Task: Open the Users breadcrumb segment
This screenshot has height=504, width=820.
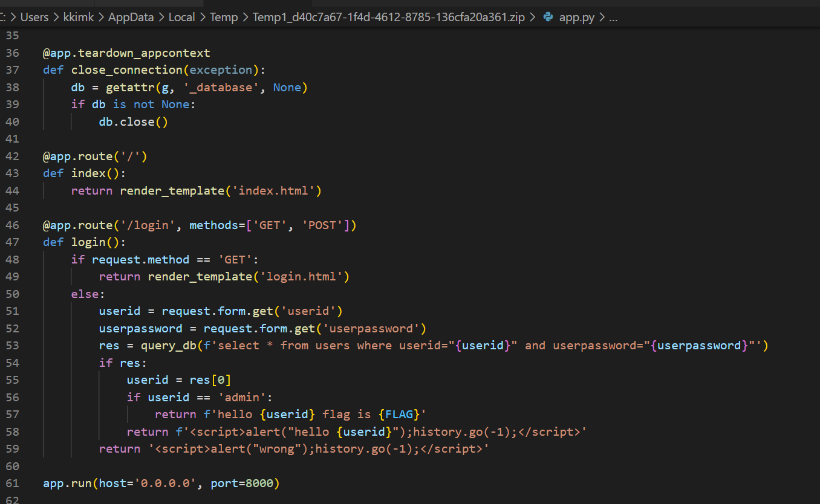Action: [x=34, y=18]
